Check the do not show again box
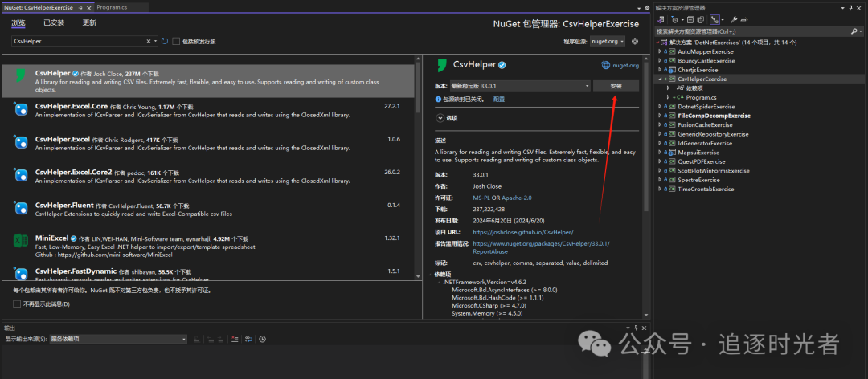 pos(17,304)
